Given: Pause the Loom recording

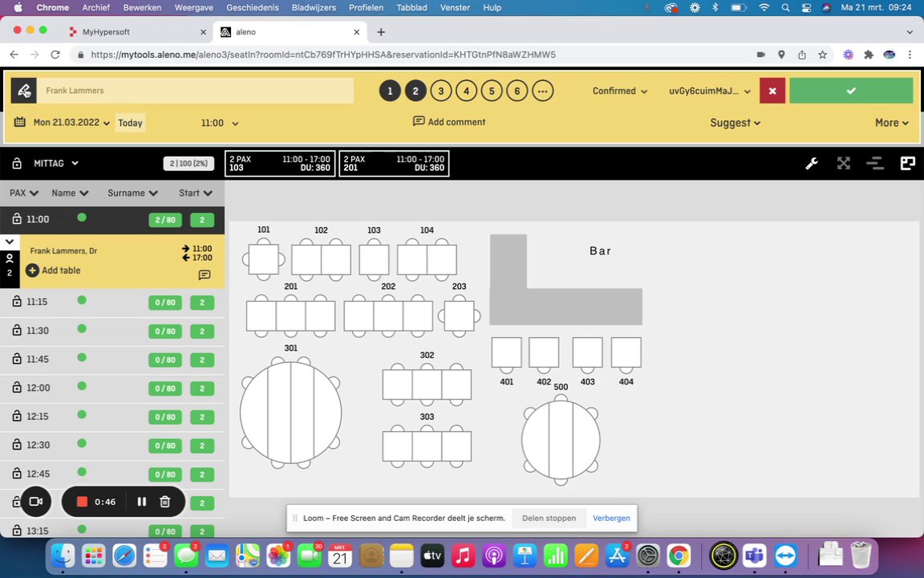Looking at the screenshot, I should pyautogui.click(x=141, y=501).
